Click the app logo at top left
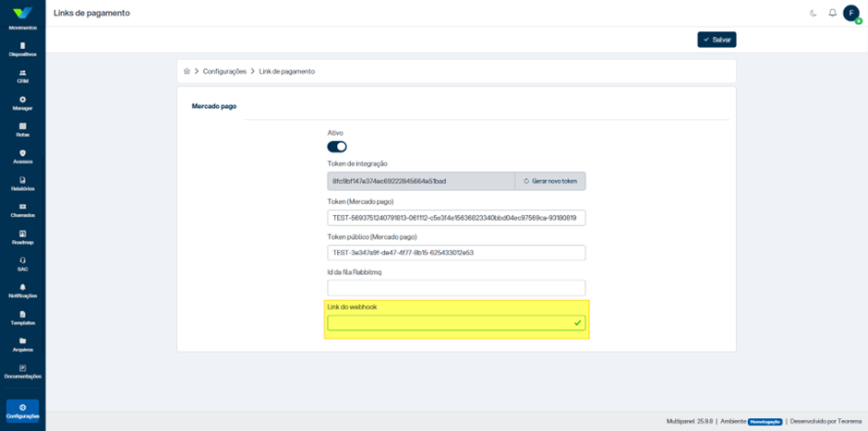 coord(23,12)
